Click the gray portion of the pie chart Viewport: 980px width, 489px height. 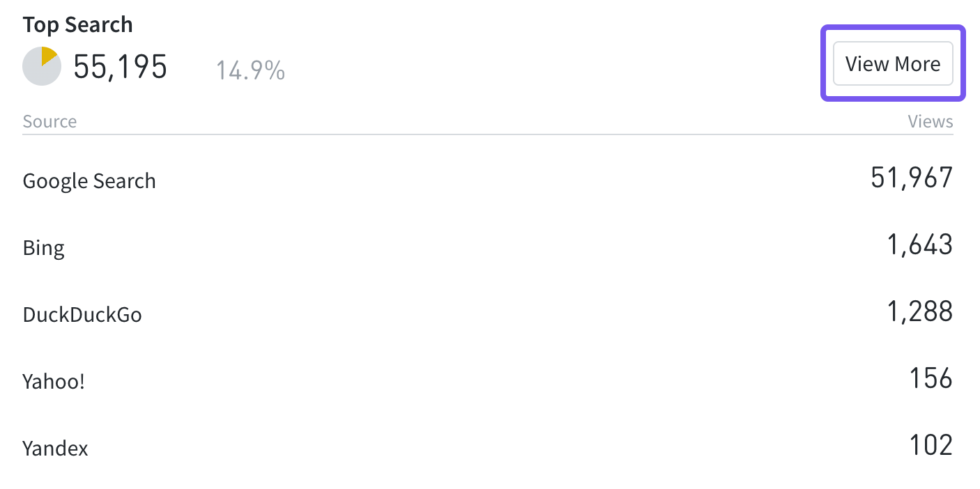click(x=38, y=71)
